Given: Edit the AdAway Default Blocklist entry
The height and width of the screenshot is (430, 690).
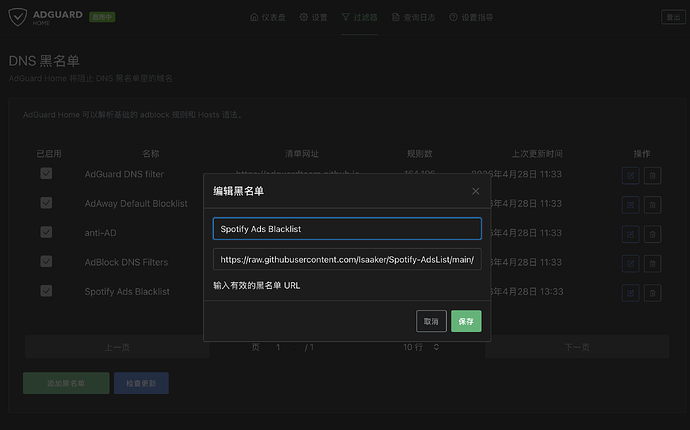Looking at the screenshot, I should [631, 205].
